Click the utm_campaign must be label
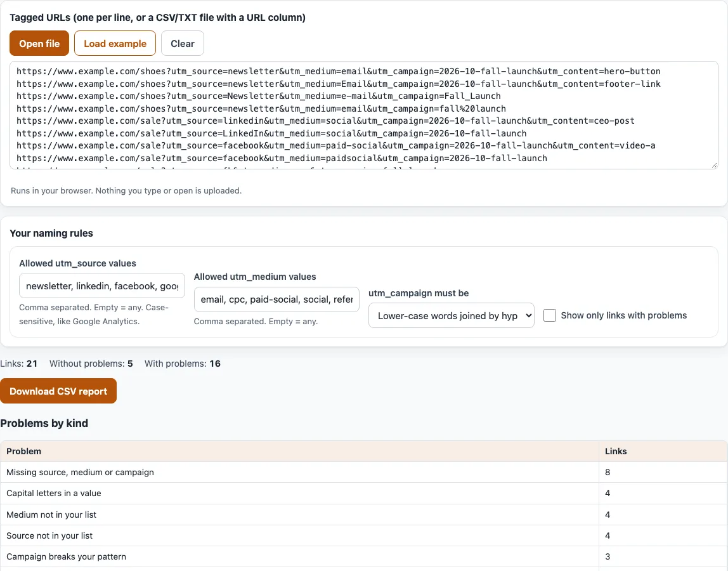This screenshot has width=728, height=571. (x=419, y=293)
